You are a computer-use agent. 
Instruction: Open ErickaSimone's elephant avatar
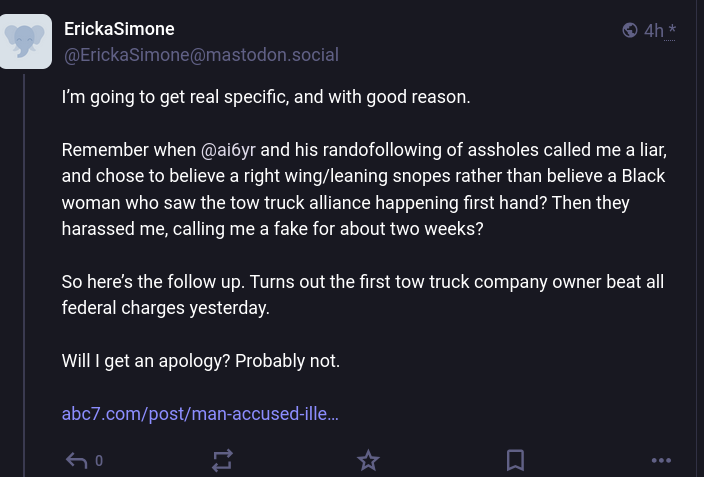(x=25, y=41)
